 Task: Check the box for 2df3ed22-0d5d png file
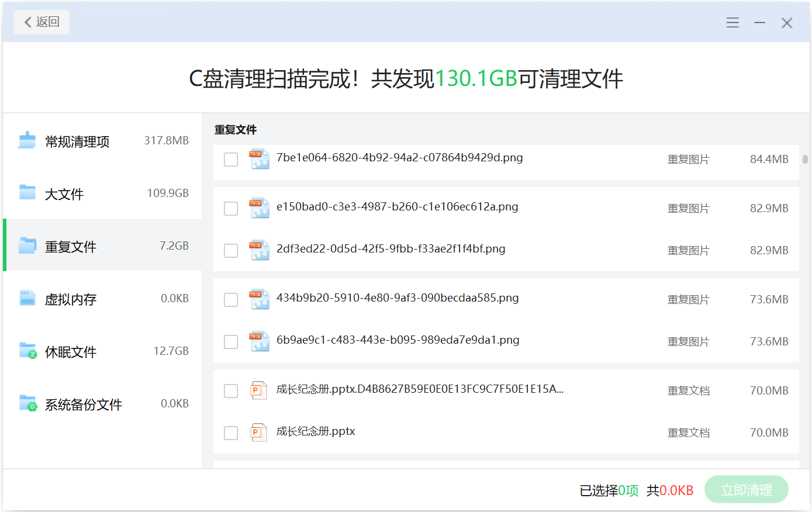point(231,251)
